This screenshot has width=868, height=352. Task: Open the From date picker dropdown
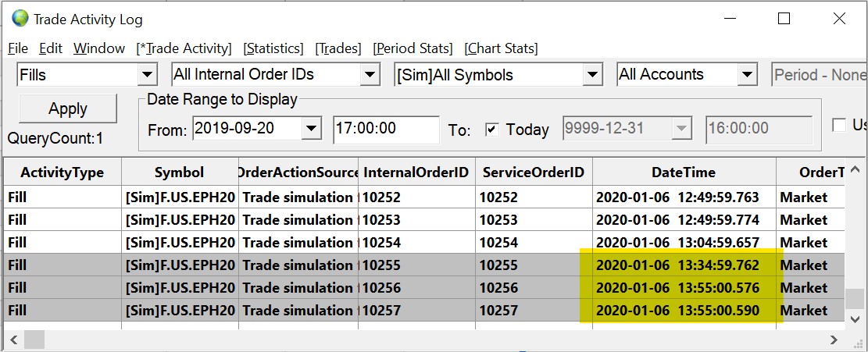312,129
